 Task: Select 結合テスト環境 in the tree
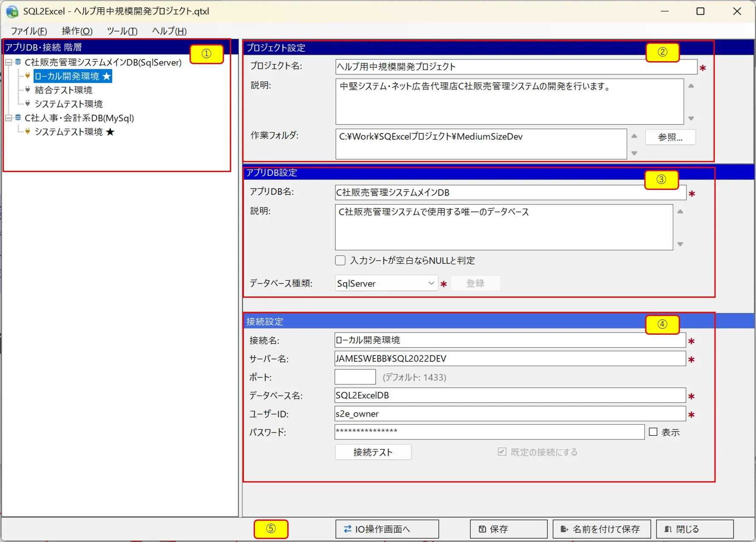coord(63,90)
